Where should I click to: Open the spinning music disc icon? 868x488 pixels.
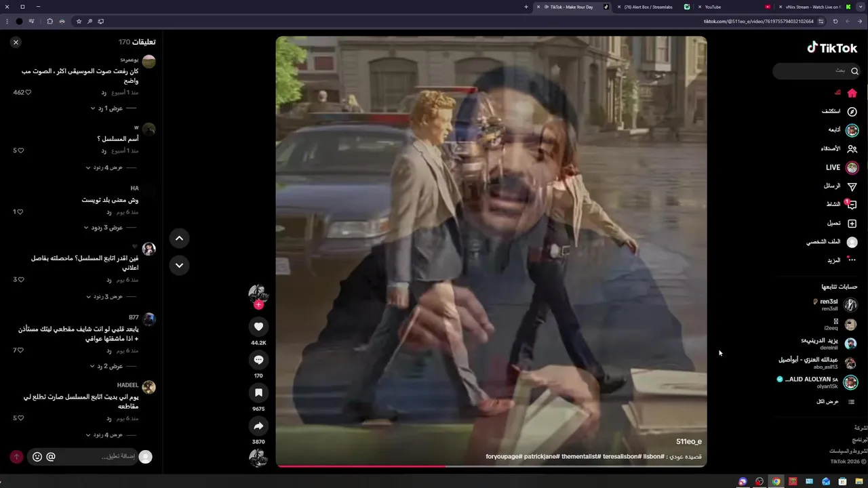258,459
